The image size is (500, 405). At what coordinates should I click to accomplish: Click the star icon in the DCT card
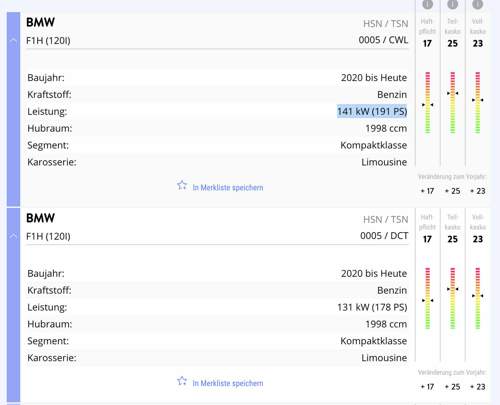click(182, 381)
